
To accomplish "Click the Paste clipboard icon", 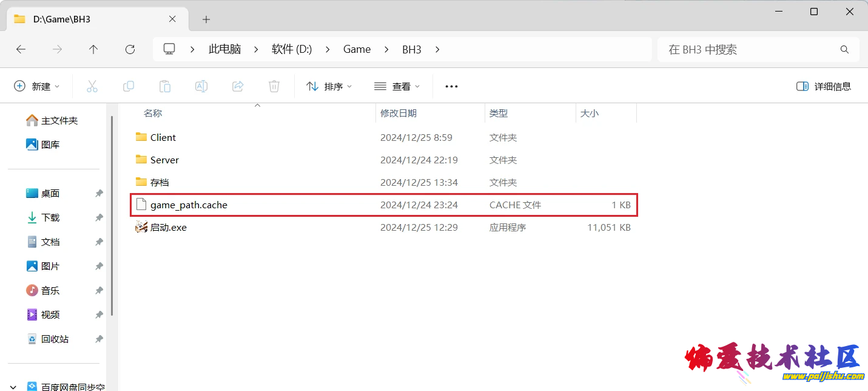I will pos(165,86).
